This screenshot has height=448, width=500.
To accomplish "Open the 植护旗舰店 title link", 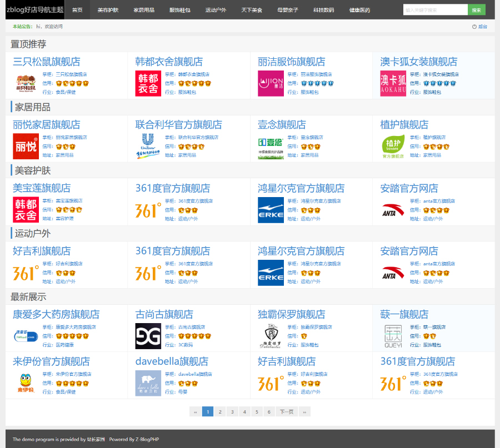I will (404, 124).
